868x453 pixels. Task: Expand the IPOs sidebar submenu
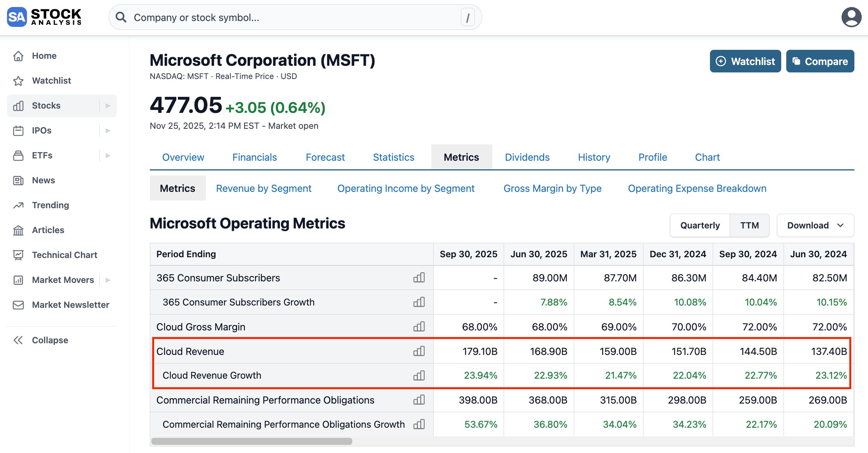pyautogui.click(x=108, y=130)
